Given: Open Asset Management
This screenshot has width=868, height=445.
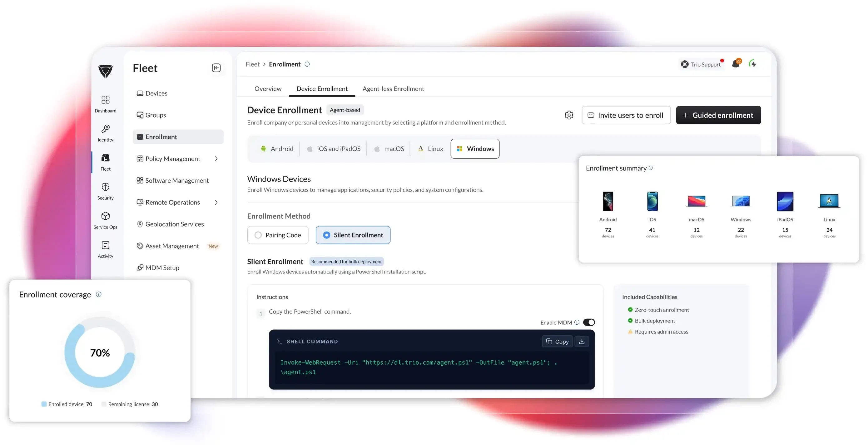Looking at the screenshot, I should pyautogui.click(x=178, y=246).
